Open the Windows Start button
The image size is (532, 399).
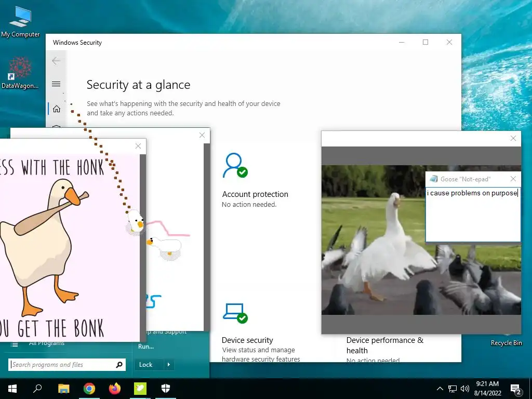point(12,389)
